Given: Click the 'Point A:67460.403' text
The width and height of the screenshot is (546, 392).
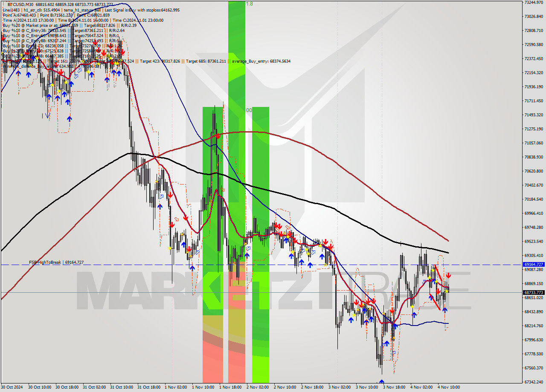Looking at the screenshot, I should coord(18,15).
